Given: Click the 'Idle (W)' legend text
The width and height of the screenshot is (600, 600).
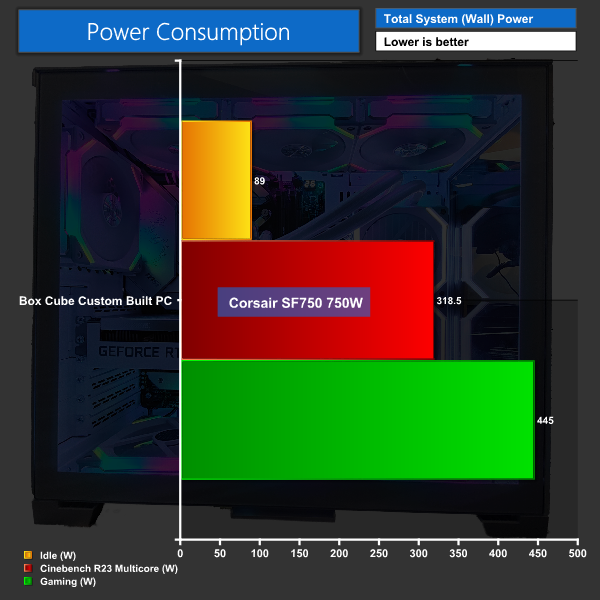Looking at the screenshot, I should point(58,556).
